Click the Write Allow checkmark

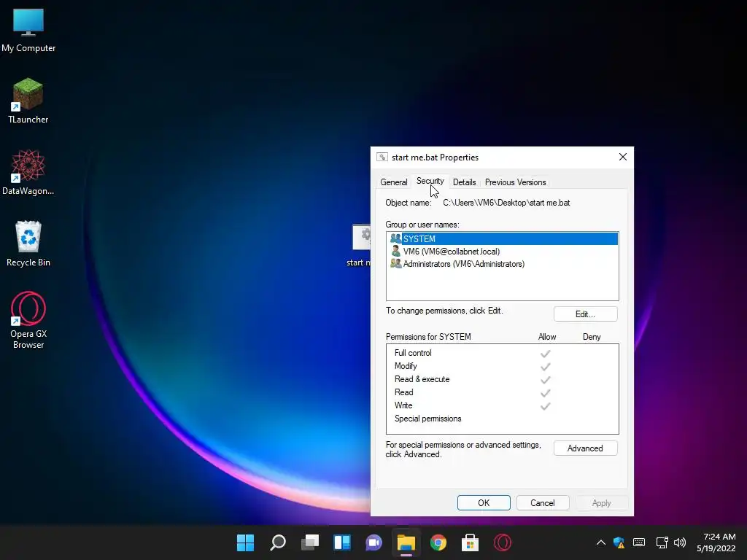[546, 406]
